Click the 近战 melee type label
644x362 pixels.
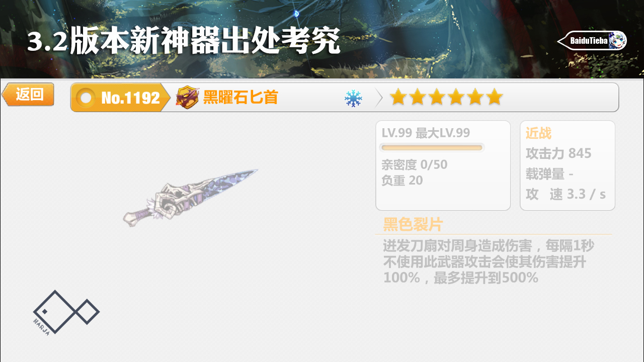tap(538, 133)
